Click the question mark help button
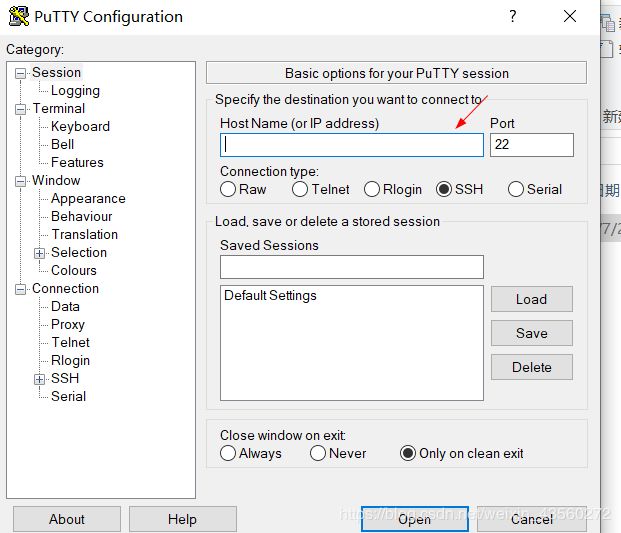The height and width of the screenshot is (533, 621). pos(512,16)
